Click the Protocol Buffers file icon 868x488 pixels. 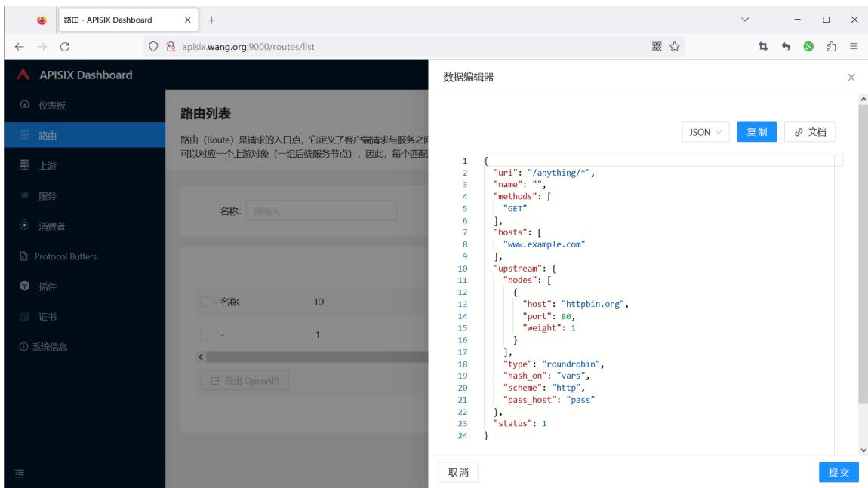tap(24, 256)
